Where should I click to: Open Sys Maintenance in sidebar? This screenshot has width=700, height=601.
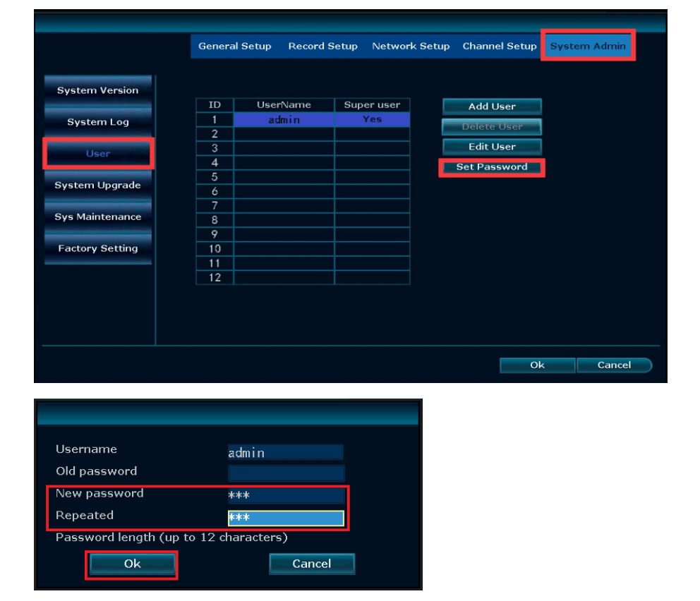click(98, 217)
